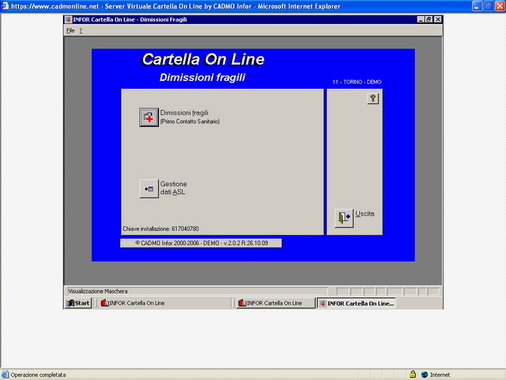Minimize the inner INFOR Cartella window
Screen dimensions: 506x380
pyautogui.click(x=421, y=19)
